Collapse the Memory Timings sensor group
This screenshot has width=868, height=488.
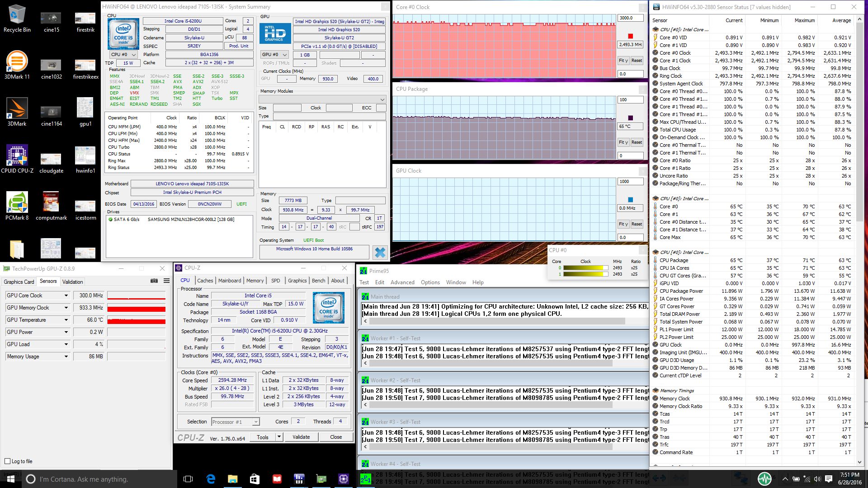pos(656,390)
